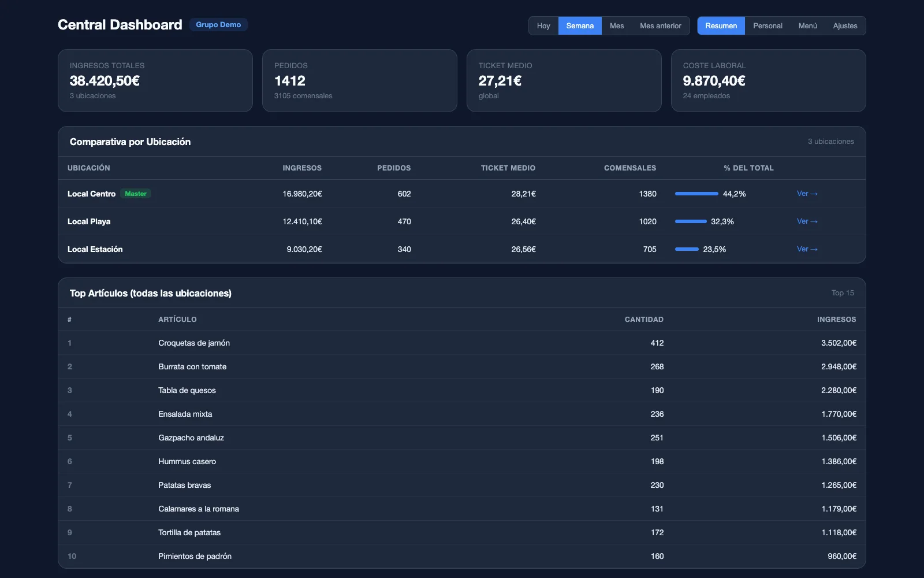Viewport: 924px width, 578px height.
Task: Click the Master badge next to Local Centro
Action: pyautogui.click(x=136, y=194)
